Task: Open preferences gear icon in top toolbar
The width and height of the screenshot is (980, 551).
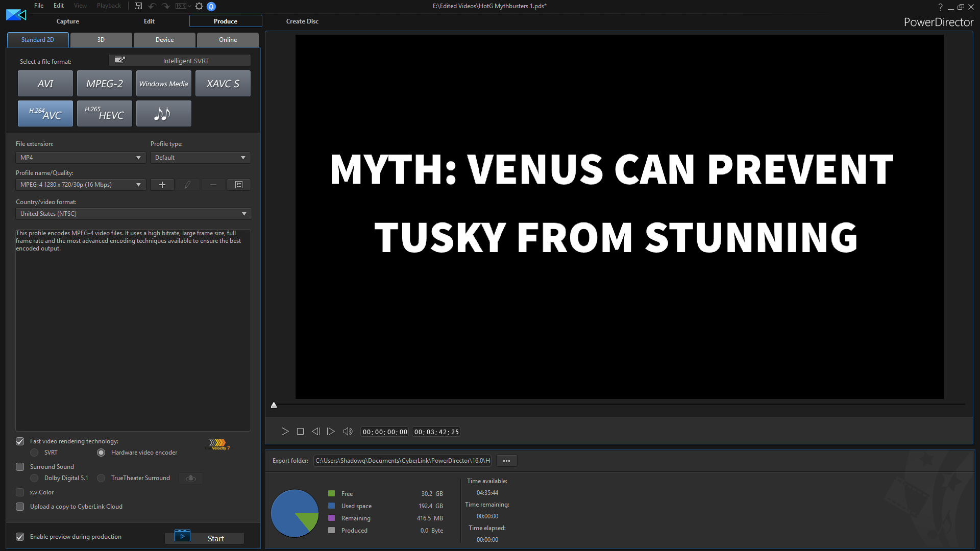Action: [199, 6]
